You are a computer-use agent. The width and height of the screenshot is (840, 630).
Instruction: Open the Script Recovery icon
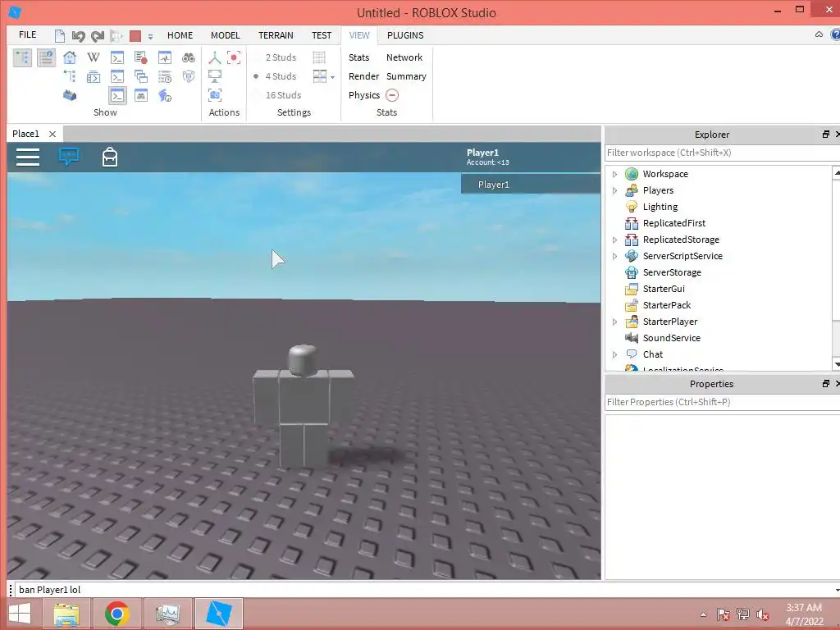point(164,95)
